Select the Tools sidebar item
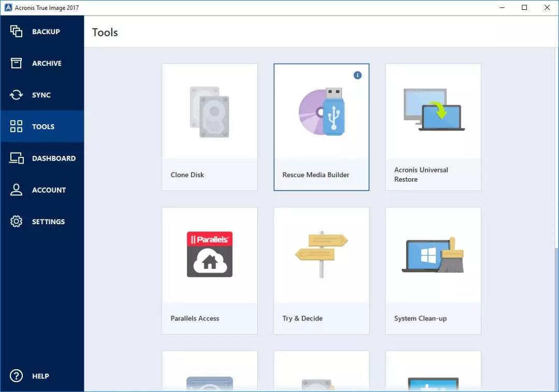 (x=43, y=127)
